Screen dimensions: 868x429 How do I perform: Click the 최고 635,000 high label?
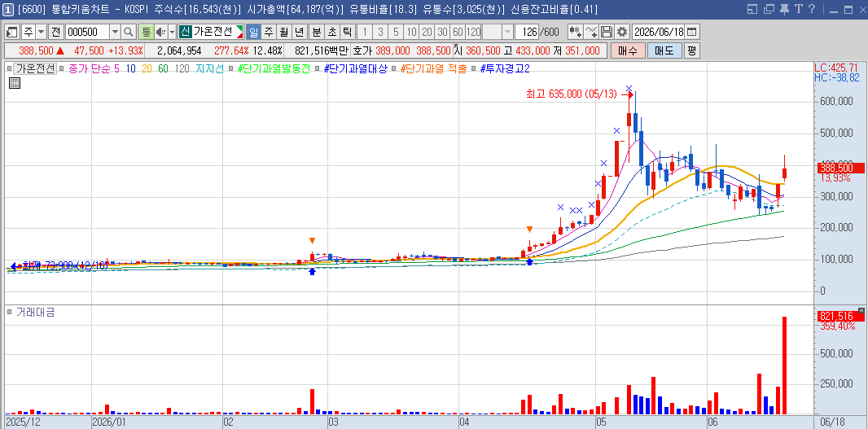click(572, 94)
